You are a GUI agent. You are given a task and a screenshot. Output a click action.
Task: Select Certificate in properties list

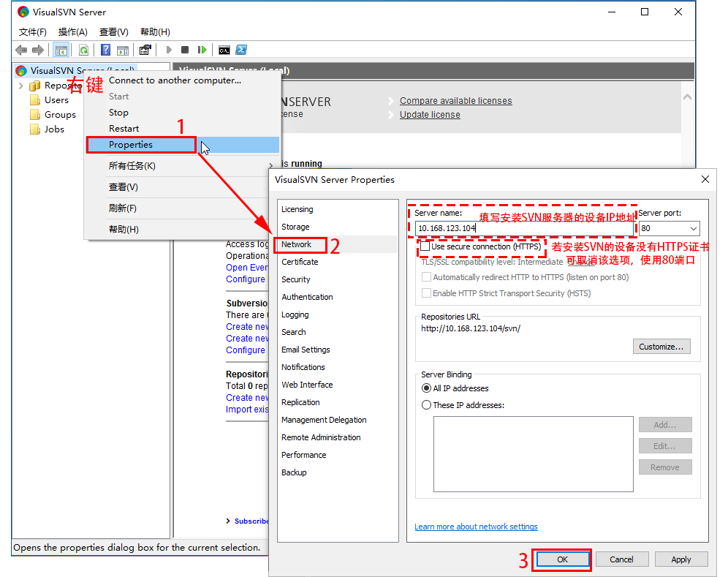[337, 262]
